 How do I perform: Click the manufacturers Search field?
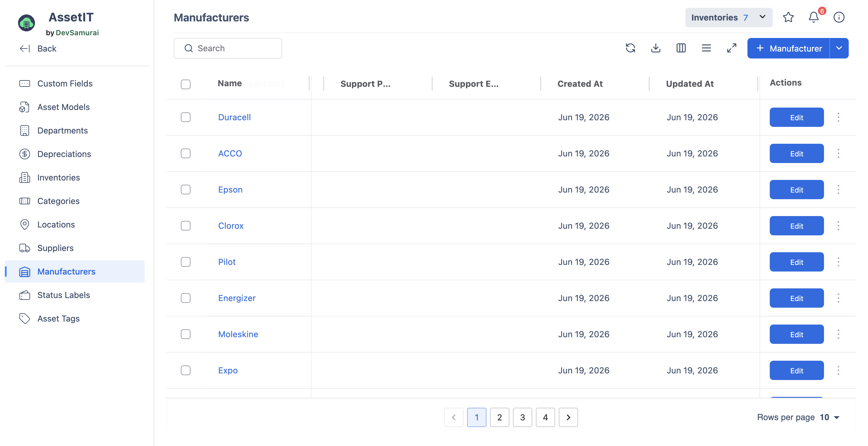(228, 48)
